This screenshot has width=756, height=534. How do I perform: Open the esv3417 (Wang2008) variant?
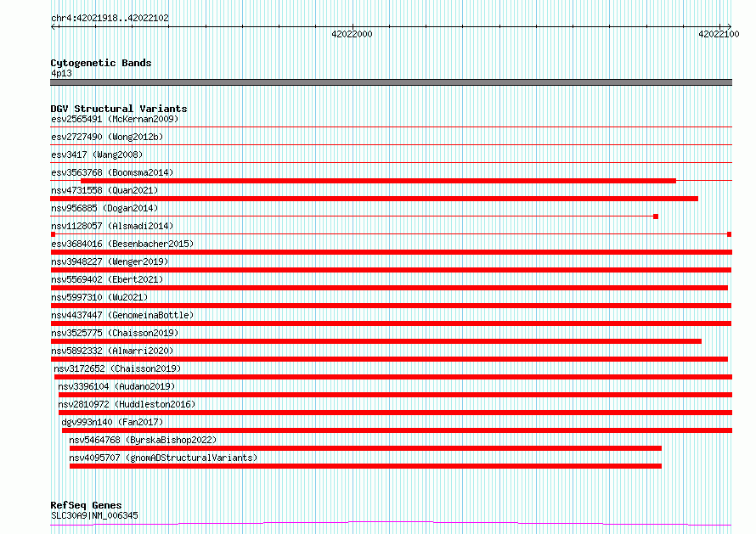[x=97, y=155]
